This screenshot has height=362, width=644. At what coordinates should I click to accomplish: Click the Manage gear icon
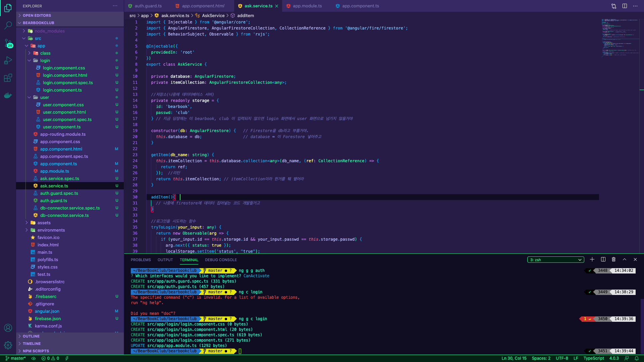pyautogui.click(x=8, y=345)
